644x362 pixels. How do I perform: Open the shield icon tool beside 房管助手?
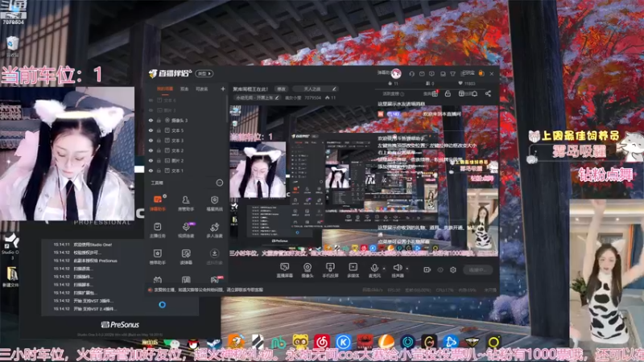point(214,203)
